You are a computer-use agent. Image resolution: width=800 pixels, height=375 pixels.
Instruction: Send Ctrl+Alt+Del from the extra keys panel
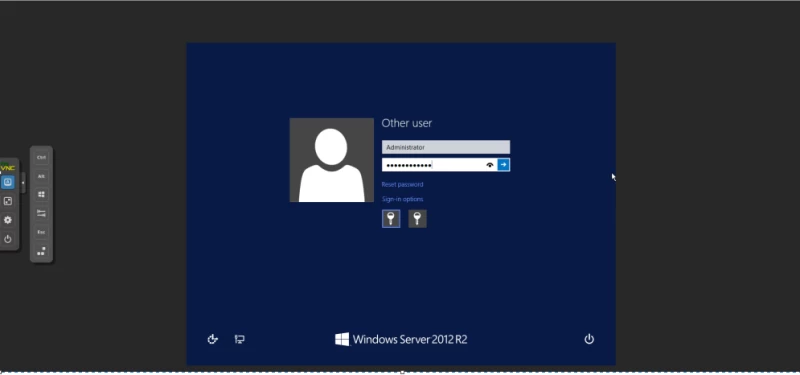(41, 251)
